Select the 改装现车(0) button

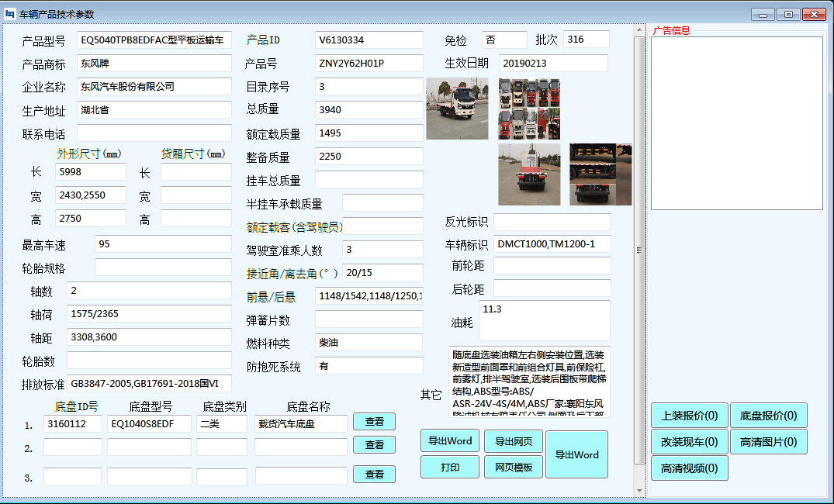pyautogui.click(x=689, y=442)
